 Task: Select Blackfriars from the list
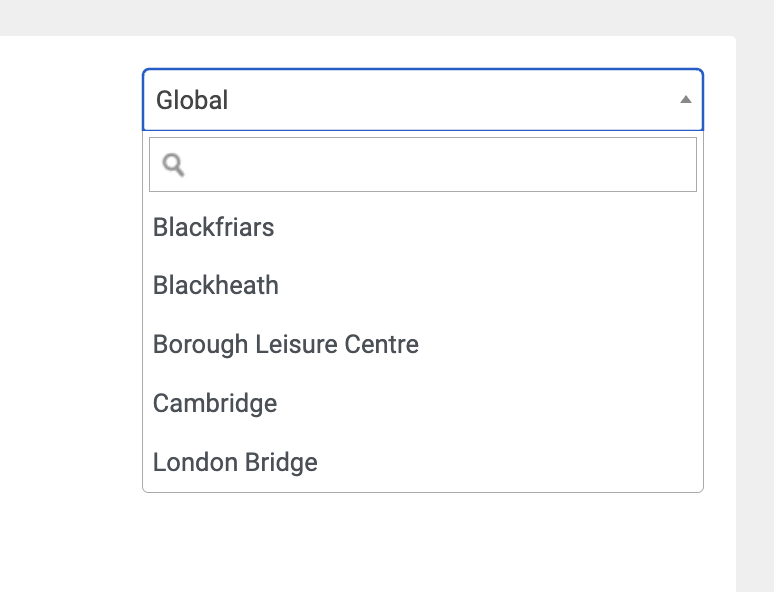[x=423, y=227]
